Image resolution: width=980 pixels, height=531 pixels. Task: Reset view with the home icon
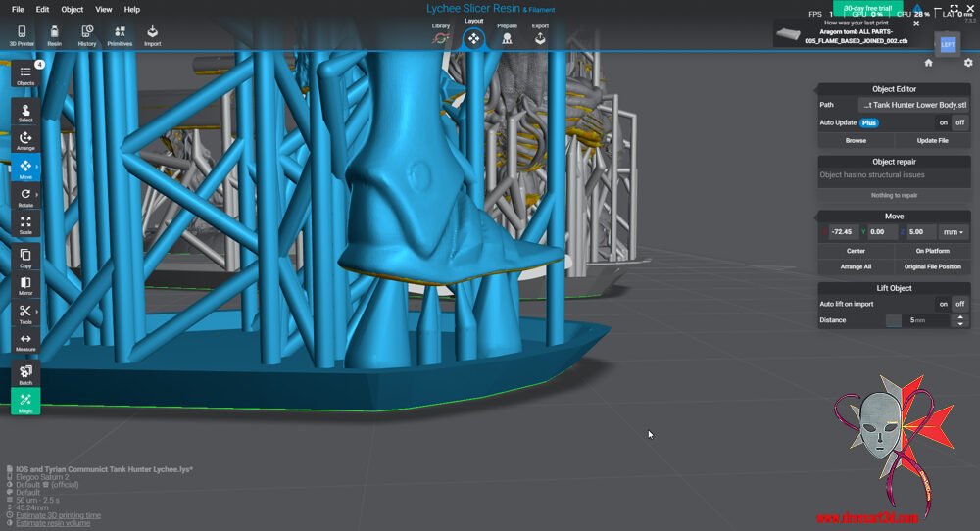tap(928, 63)
